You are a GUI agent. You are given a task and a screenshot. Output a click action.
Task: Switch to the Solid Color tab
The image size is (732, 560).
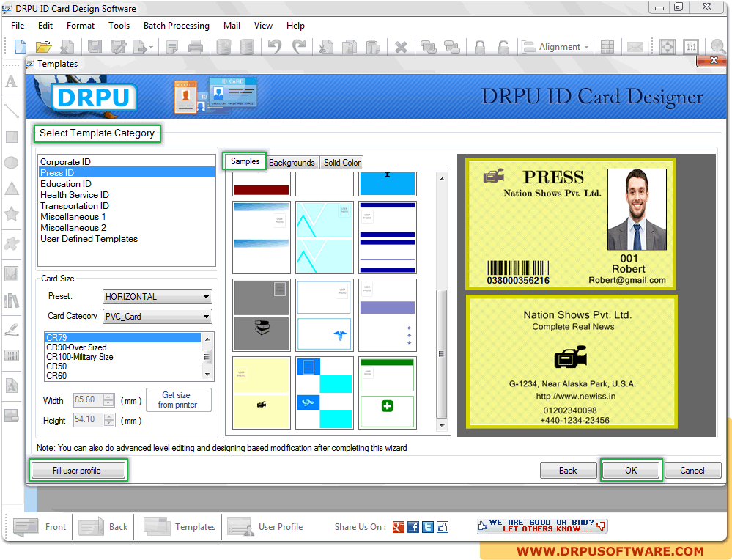(341, 162)
